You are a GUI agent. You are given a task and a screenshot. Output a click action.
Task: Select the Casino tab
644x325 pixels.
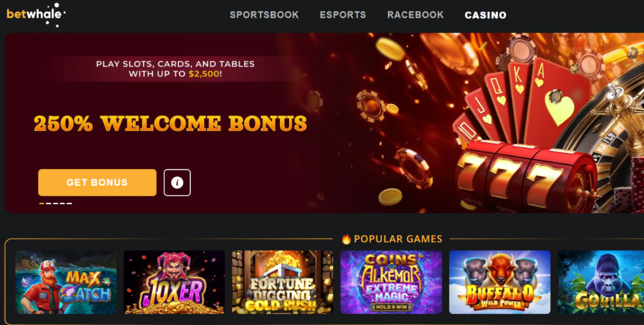486,15
